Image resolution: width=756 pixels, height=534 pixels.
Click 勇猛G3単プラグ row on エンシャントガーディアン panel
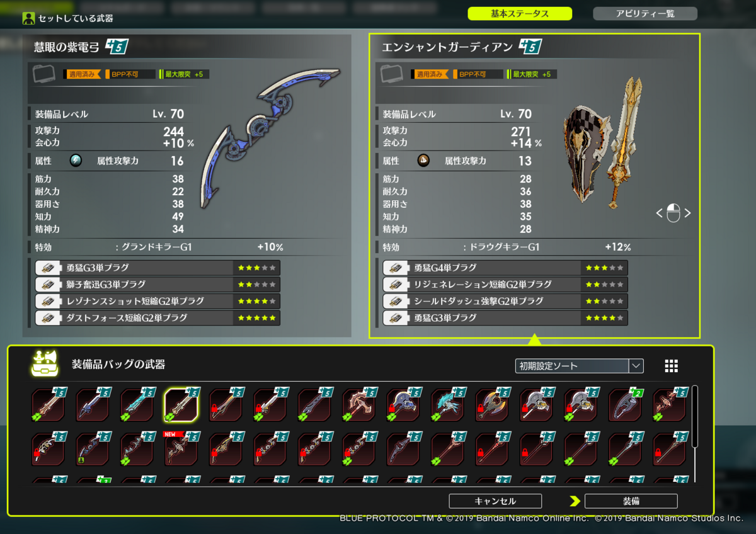click(505, 317)
